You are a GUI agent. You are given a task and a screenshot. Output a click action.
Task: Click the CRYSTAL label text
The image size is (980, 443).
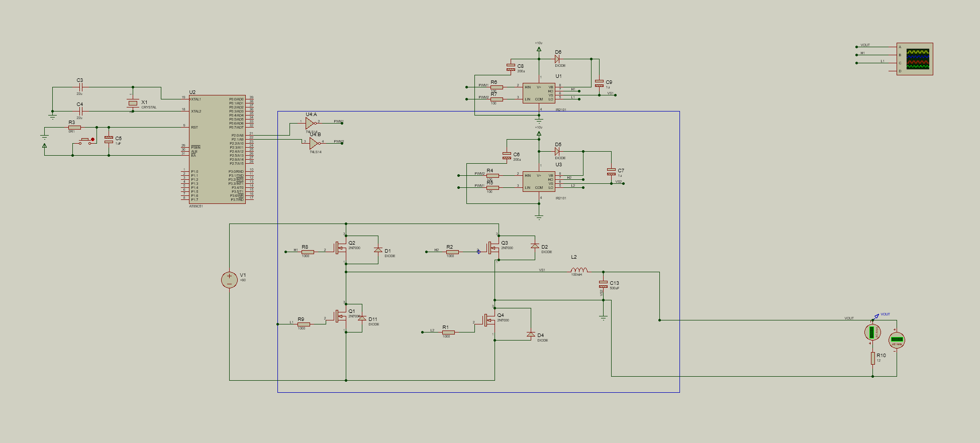click(x=149, y=107)
